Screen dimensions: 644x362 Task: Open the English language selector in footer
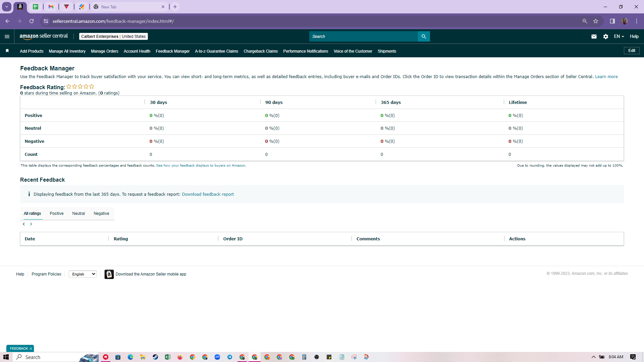click(83, 274)
